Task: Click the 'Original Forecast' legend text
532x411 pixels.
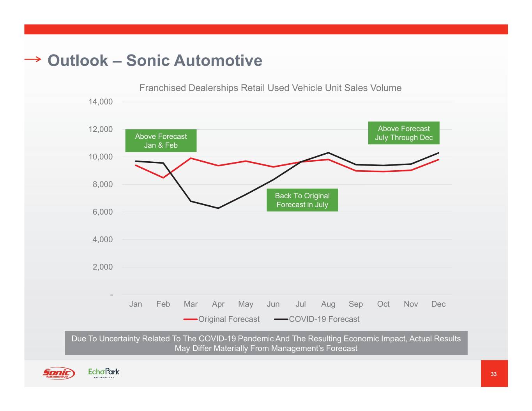Action: [229, 319]
